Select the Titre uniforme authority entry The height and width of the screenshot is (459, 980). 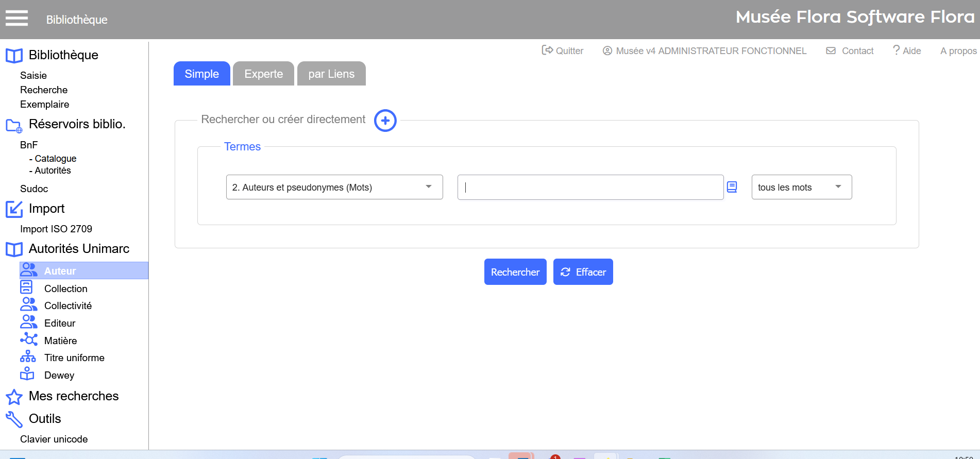(74, 358)
